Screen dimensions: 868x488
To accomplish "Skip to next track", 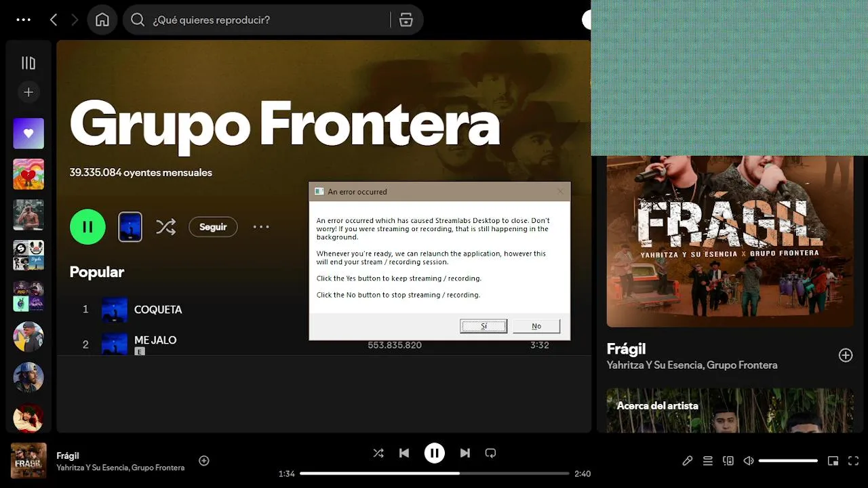I will coord(465,453).
